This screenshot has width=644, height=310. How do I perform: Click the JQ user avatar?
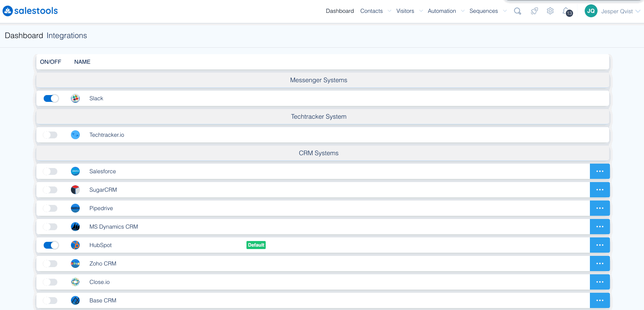591,11
